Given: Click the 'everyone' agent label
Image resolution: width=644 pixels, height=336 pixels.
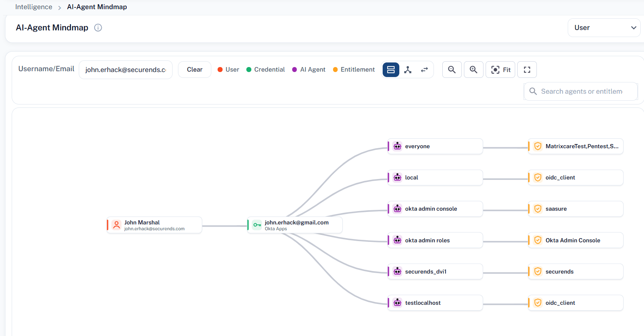Looking at the screenshot, I should click(x=417, y=146).
